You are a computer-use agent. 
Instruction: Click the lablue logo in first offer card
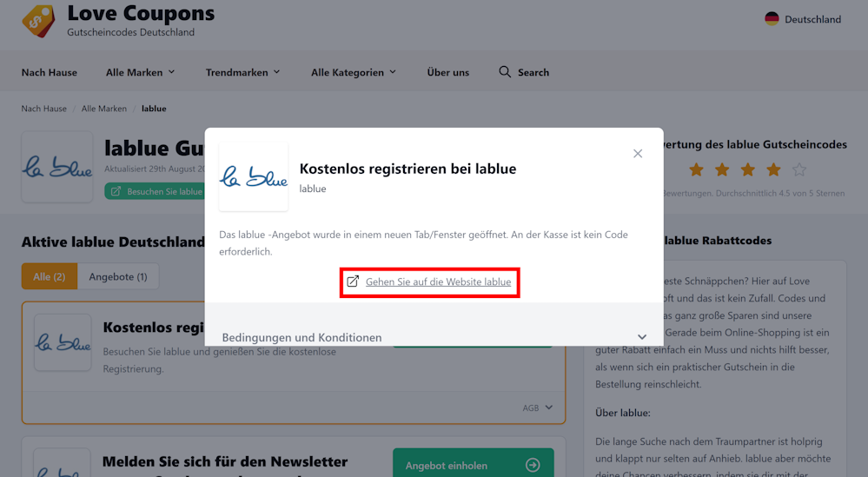click(x=63, y=342)
